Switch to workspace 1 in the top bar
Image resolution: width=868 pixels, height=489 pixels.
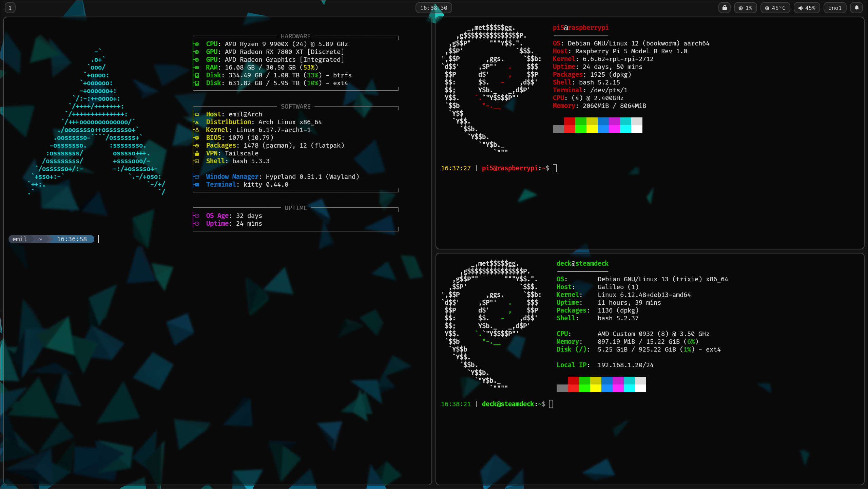[x=10, y=8]
